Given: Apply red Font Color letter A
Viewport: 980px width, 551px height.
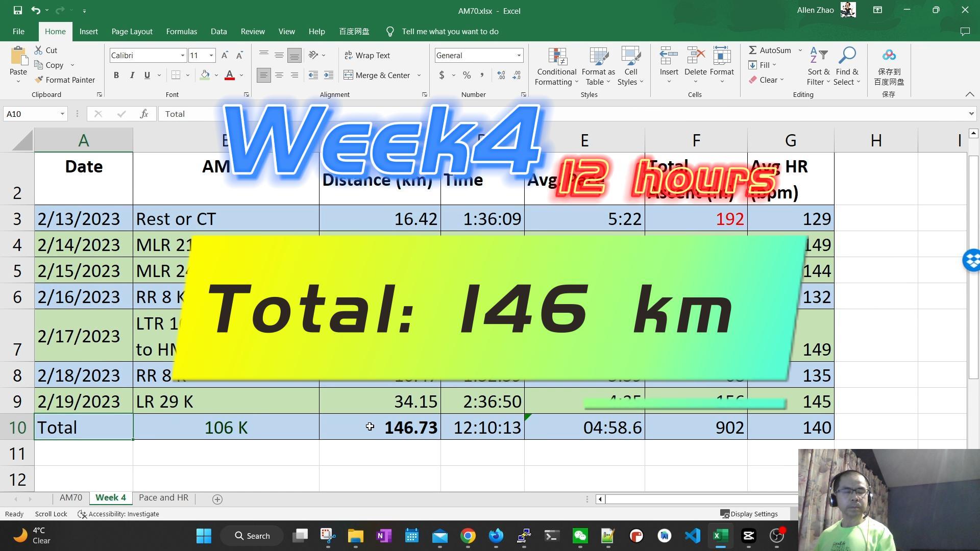Looking at the screenshot, I should [x=230, y=75].
